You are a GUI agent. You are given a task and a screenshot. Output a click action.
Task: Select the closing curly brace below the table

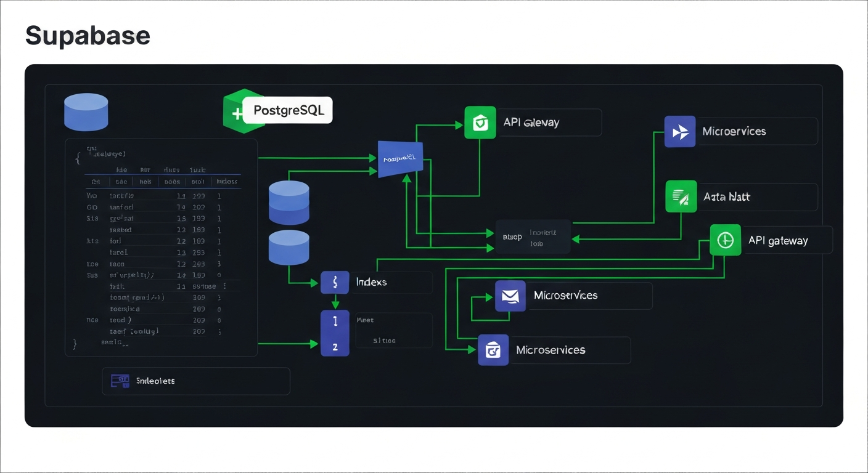[75, 344]
